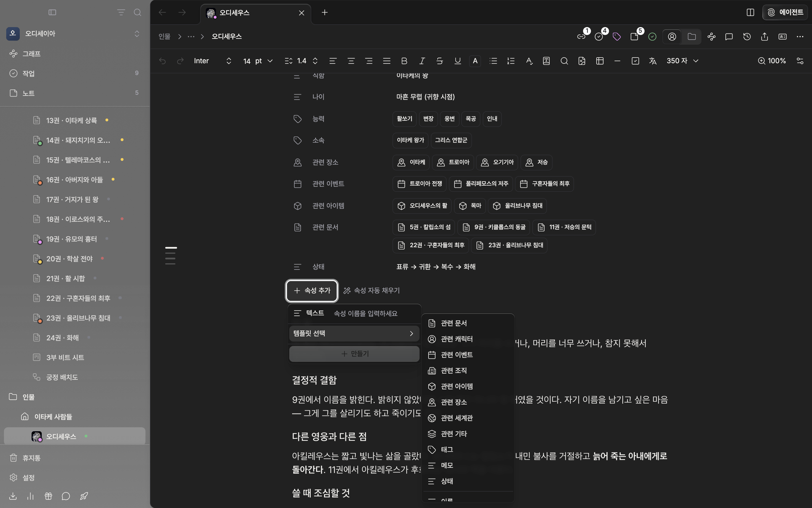Click the translate icon in toolbar
The image size is (812, 508).
(653, 61)
